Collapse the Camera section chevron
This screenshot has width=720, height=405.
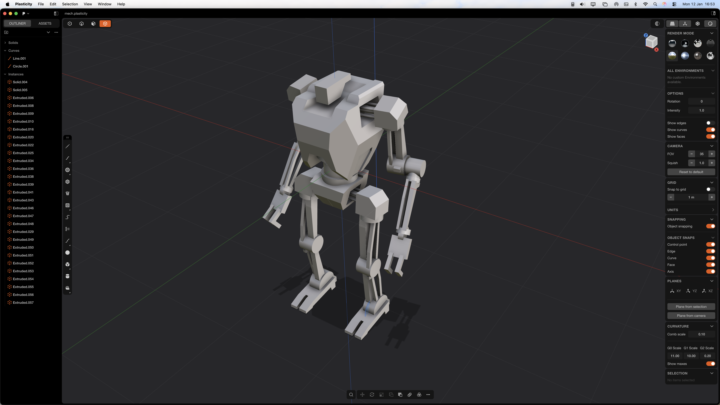pos(712,146)
